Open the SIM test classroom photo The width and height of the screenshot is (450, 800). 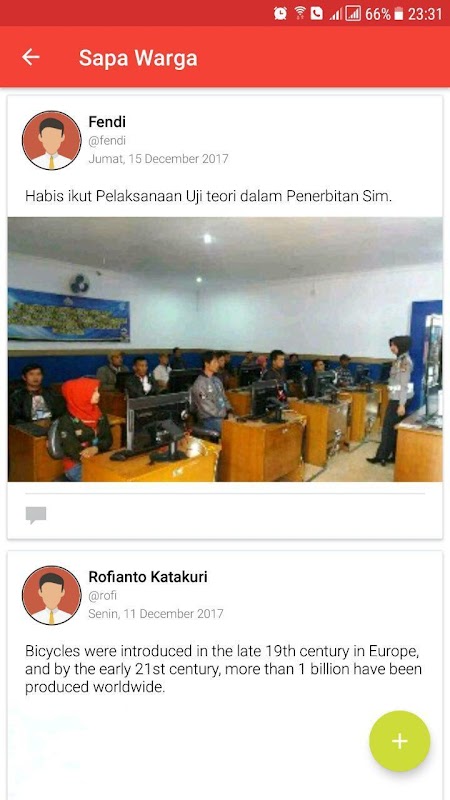[x=225, y=349]
